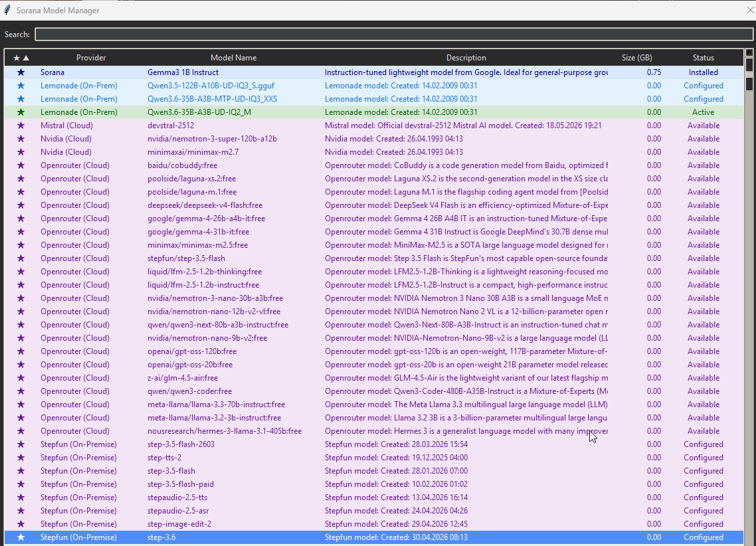Image resolution: width=756 pixels, height=546 pixels.
Task: Click the Installed status of Sorana row
Action: point(703,72)
